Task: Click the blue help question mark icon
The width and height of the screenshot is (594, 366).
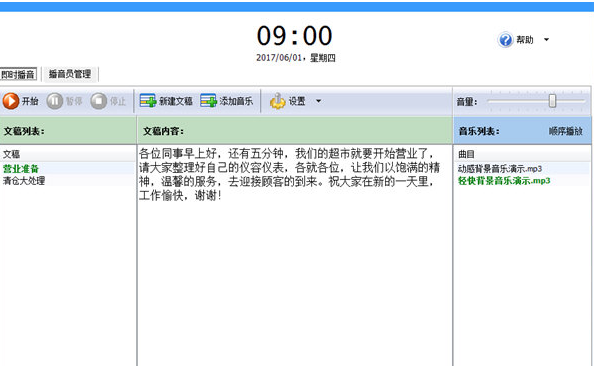Action: (505, 40)
